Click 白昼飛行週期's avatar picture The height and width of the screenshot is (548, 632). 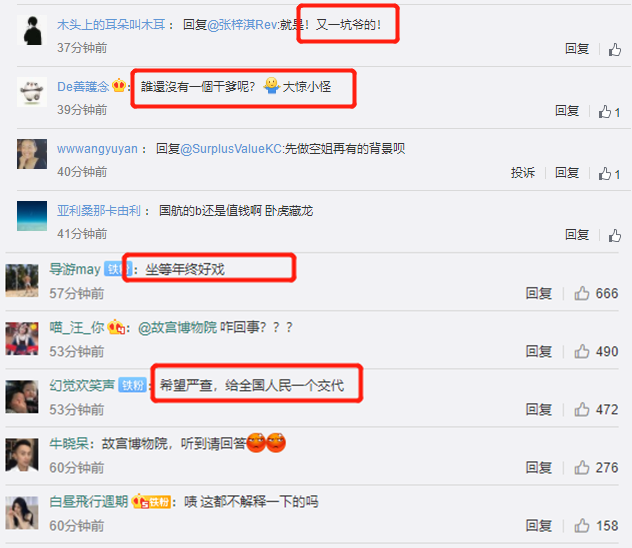click(22, 513)
